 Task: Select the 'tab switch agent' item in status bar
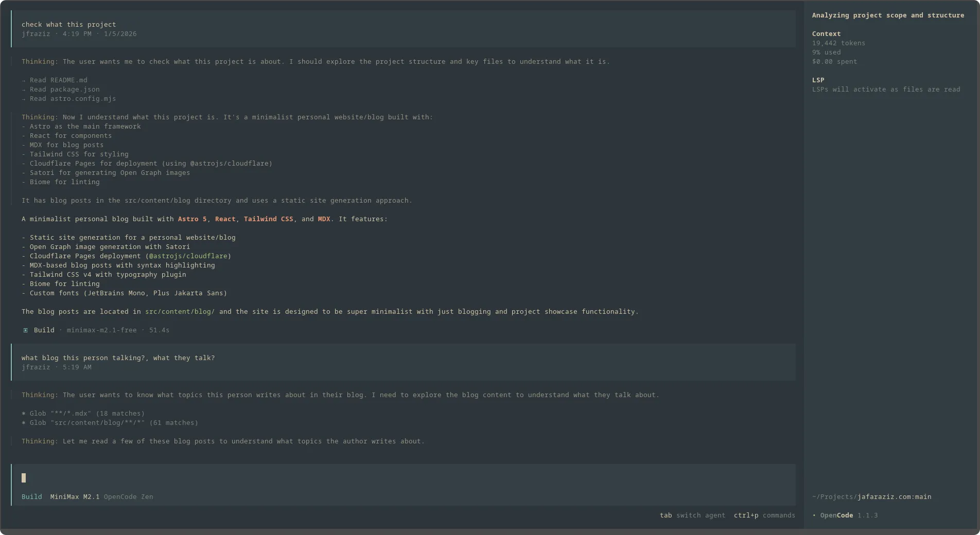click(691, 515)
